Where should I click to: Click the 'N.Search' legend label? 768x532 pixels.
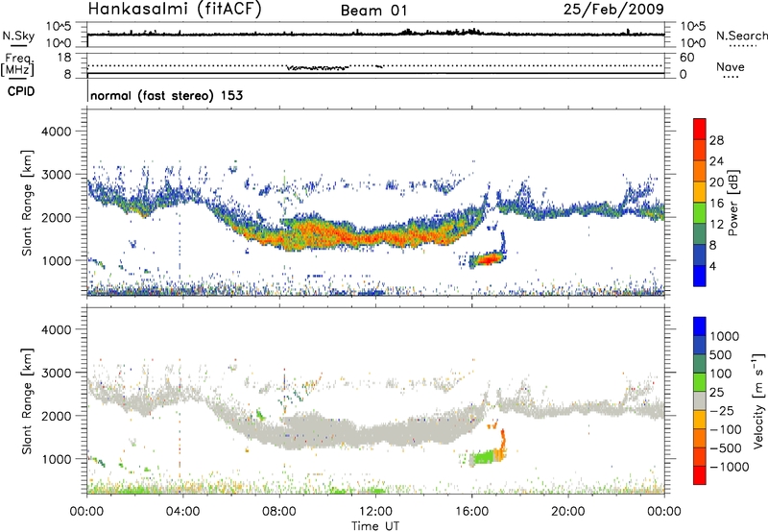tap(741, 36)
